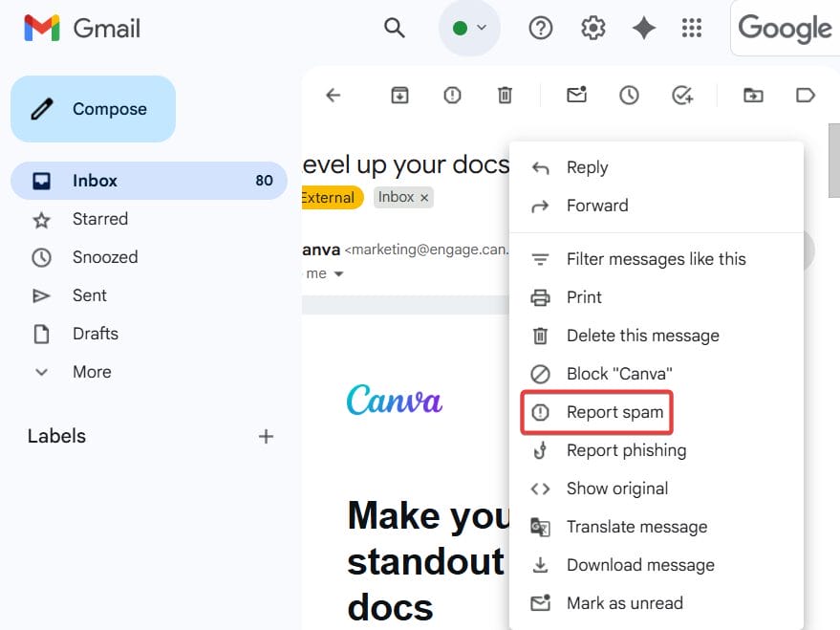Choose Delete this message

click(x=657, y=336)
